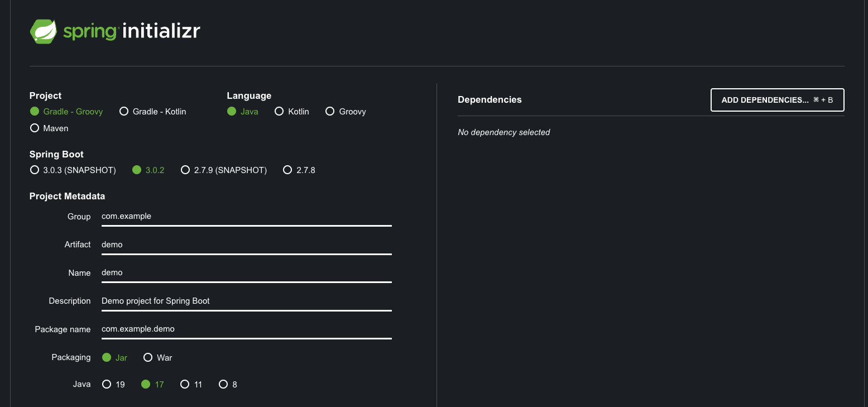Pick Groovy as the language

[346, 112]
